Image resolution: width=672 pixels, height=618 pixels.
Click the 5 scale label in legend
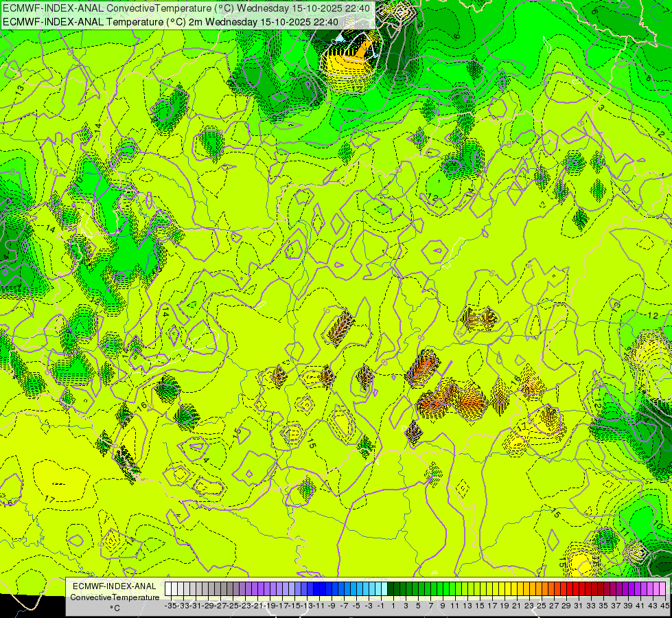[x=418, y=606]
